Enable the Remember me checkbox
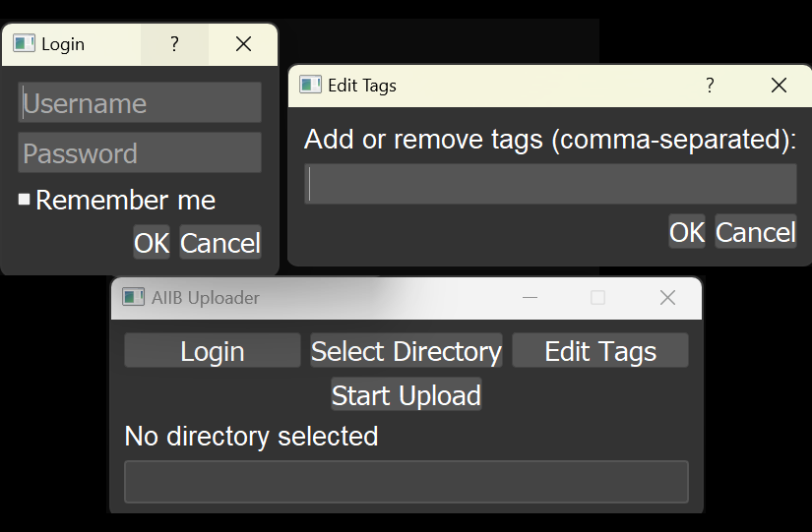The image size is (812, 532). pos(25,200)
